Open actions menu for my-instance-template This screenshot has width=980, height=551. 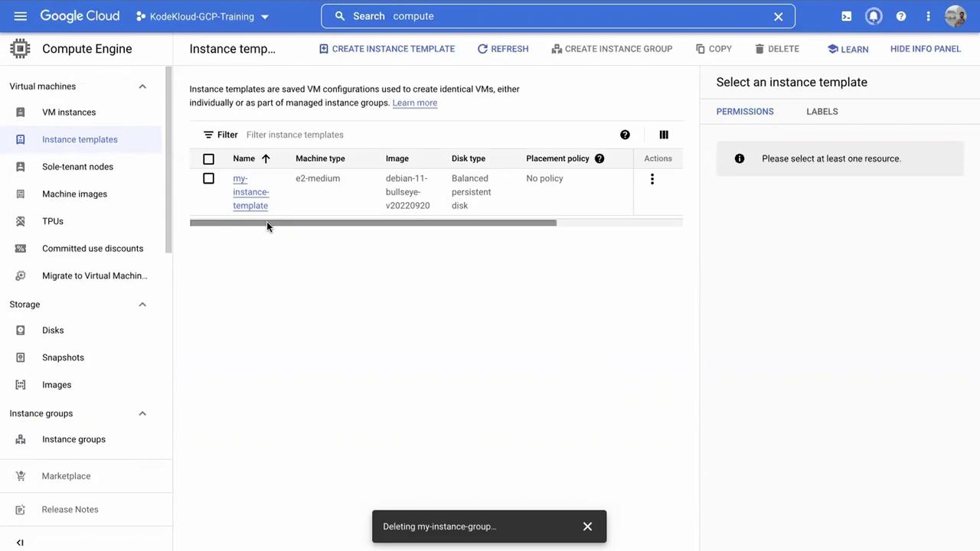pos(652,179)
